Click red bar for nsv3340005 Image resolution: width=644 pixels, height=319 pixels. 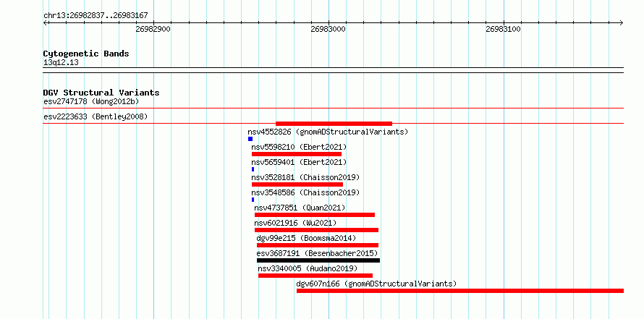(315, 276)
